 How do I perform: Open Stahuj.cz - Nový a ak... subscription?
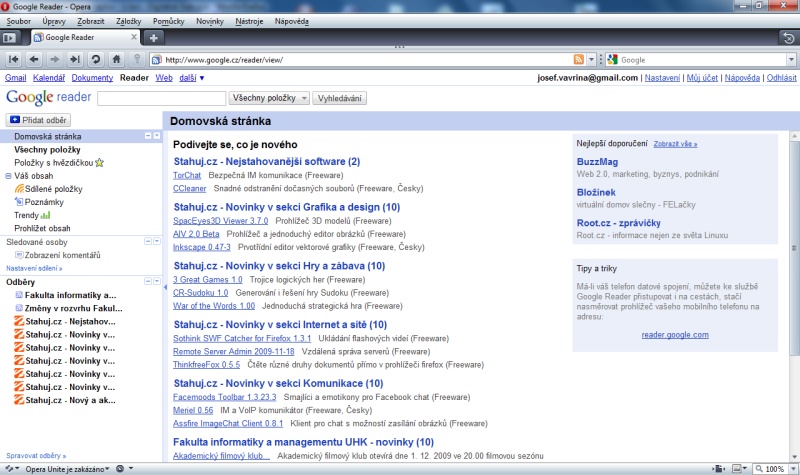click(x=70, y=400)
